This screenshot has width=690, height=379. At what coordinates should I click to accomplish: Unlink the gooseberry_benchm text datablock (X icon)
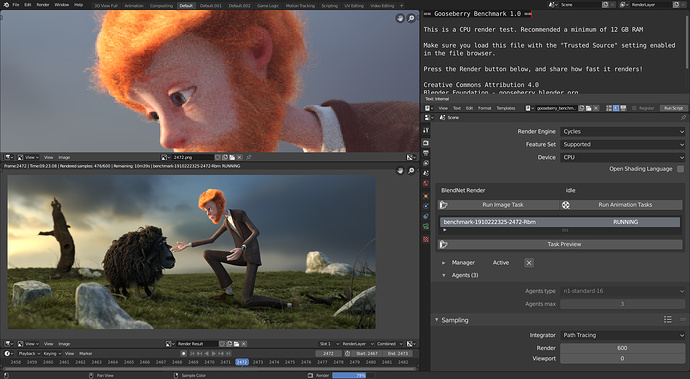[x=596, y=108]
